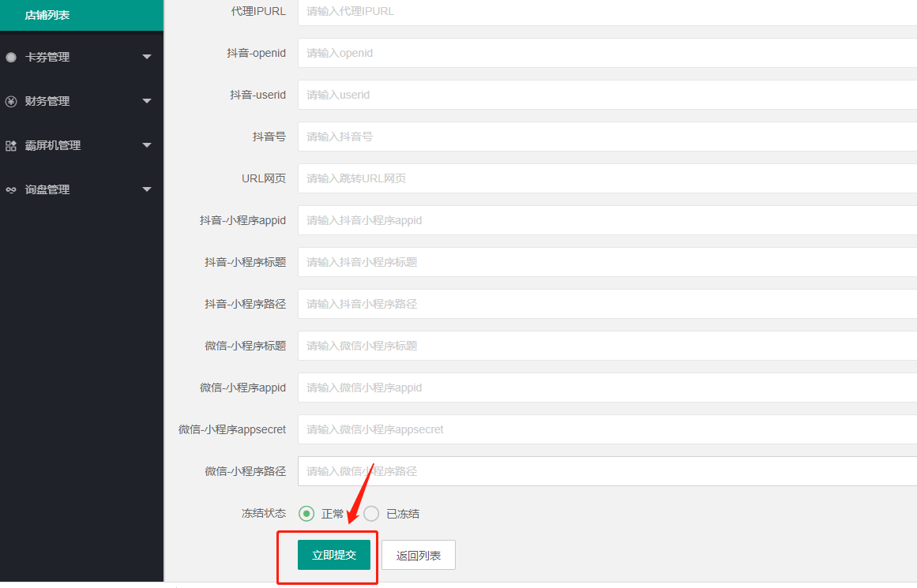Click the 冻结状态 field label
The width and height of the screenshot is (917, 588).
point(264,513)
